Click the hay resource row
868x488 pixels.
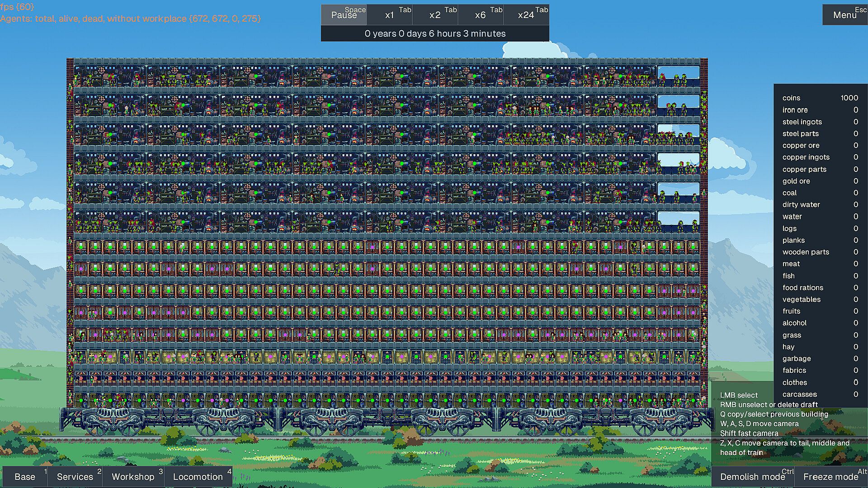[820, 347]
